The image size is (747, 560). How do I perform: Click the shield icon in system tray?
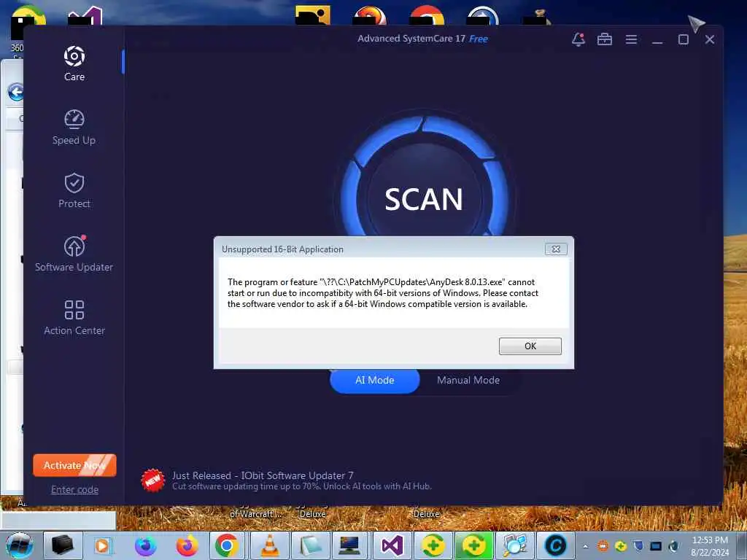[x=638, y=545]
